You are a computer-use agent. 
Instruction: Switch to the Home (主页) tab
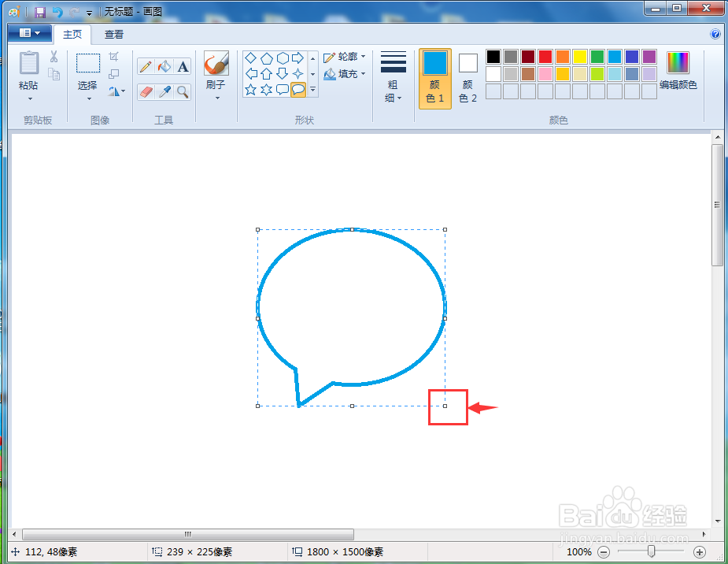[x=72, y=35]
